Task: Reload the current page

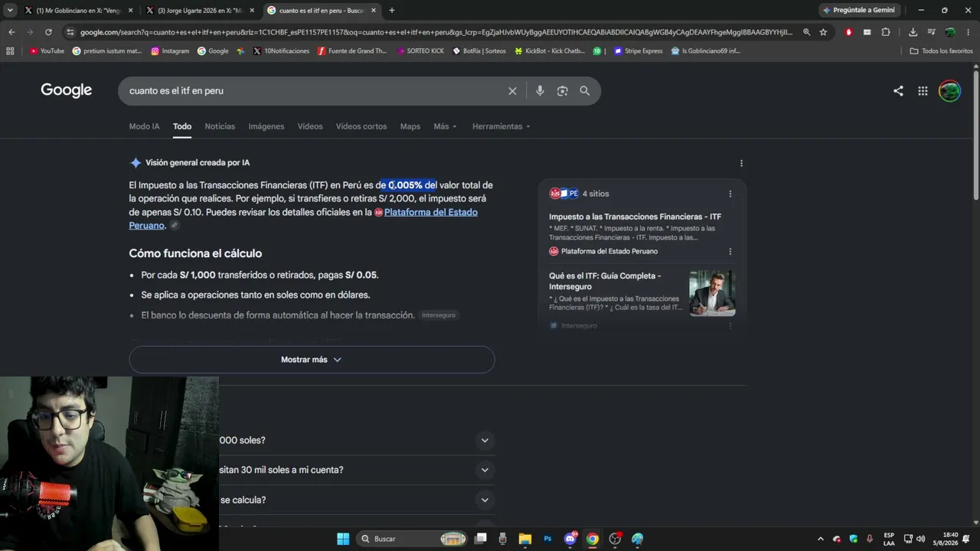Action: click(48, 32)
